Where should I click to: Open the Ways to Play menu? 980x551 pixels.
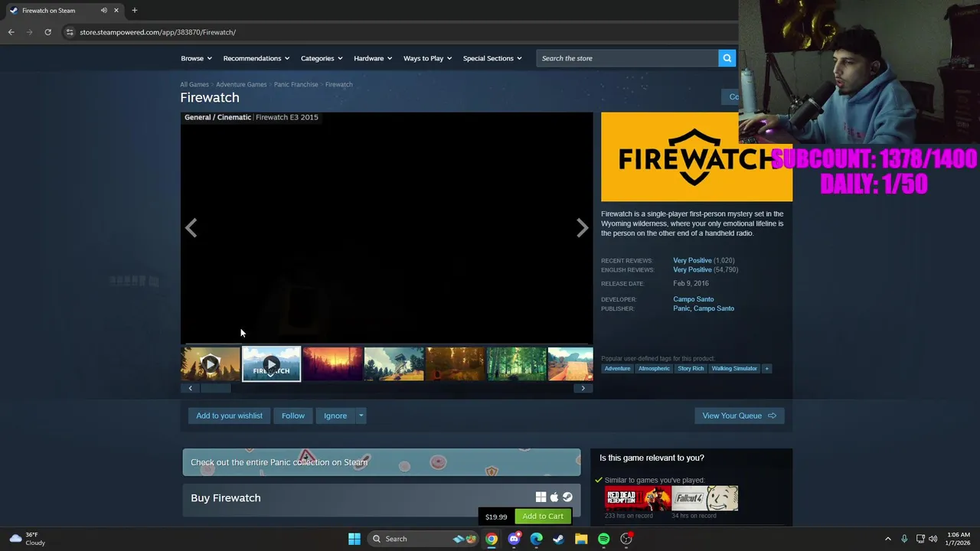pyautogui.click(x=427, y=58)
